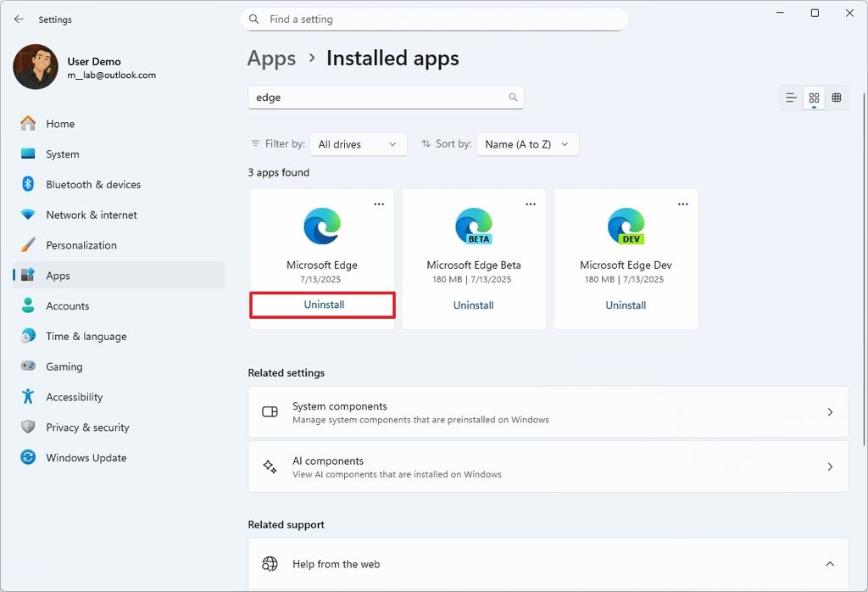Click the Personalization paintbrush icon
The width and height of the screenshot is (868, 592).
pos(28,245)
